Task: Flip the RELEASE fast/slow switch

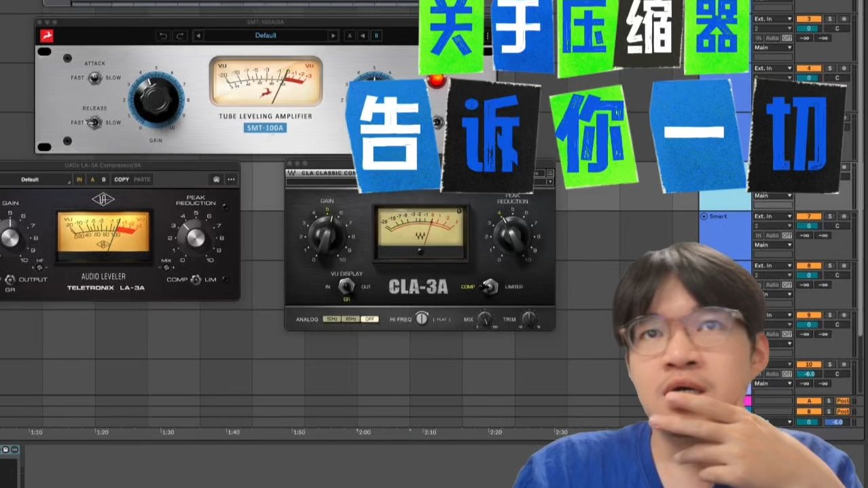Action: [x=95, y=122]
